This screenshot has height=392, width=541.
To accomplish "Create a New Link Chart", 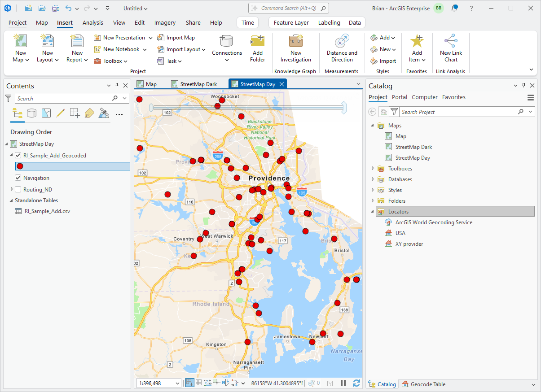I will pyautogui.click(x=451, y=48).
